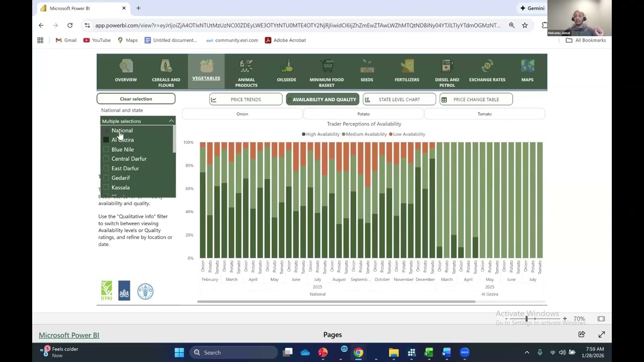Bookmark this page with the star icon
The height and width of the screenshot is (362, 644).
(x=525, y=25)
